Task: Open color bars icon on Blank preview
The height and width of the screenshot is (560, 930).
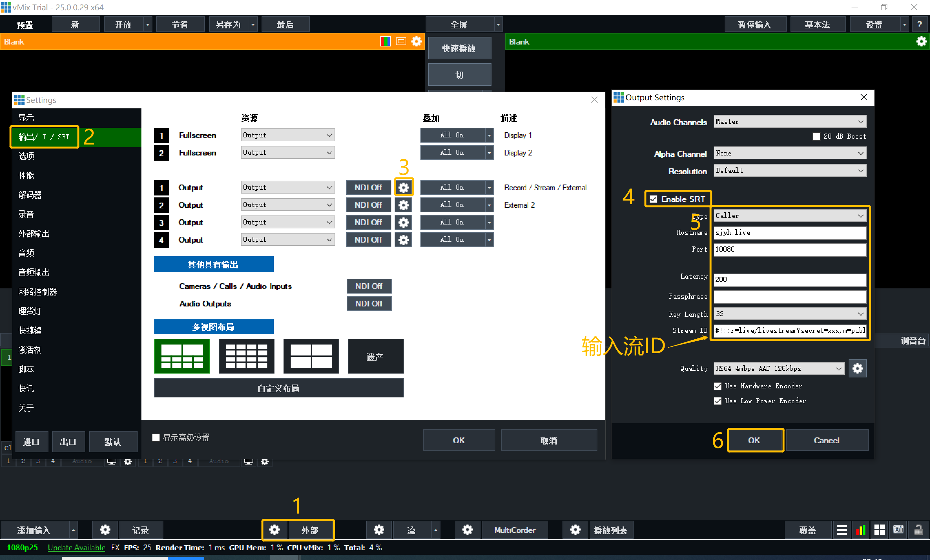Action: [x=385, y=42]
